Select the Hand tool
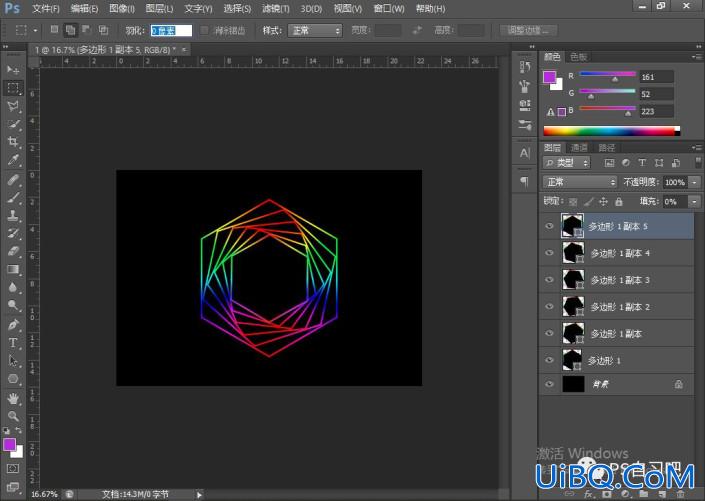 13,398
